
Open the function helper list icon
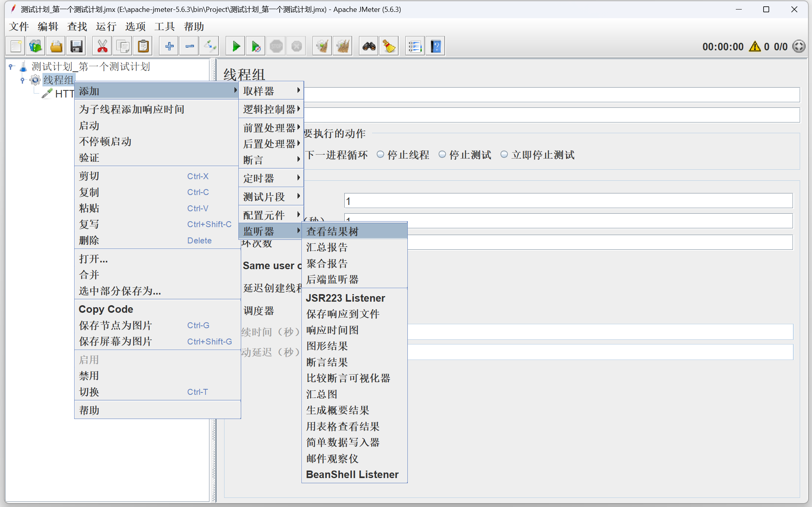415,46
